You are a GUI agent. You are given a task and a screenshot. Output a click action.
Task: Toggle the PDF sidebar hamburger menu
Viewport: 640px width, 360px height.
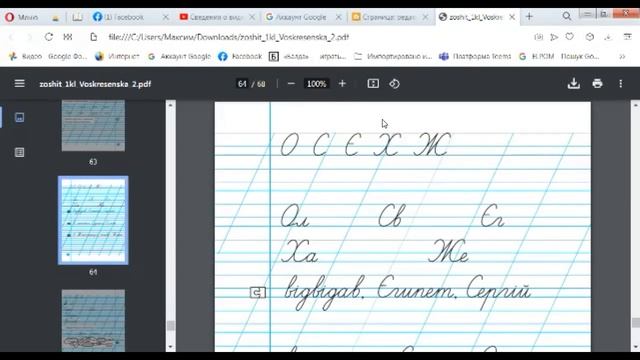tap(20, 84)
